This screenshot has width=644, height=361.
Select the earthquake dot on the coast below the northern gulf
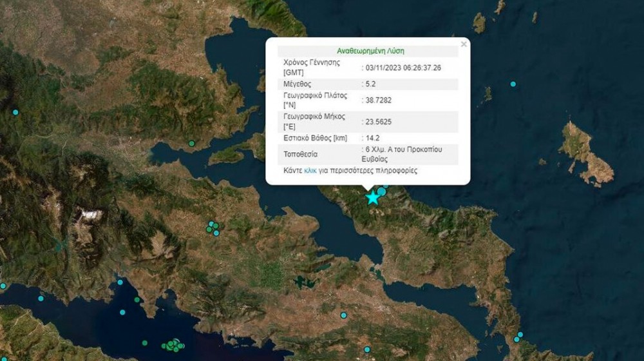[191, 144]
